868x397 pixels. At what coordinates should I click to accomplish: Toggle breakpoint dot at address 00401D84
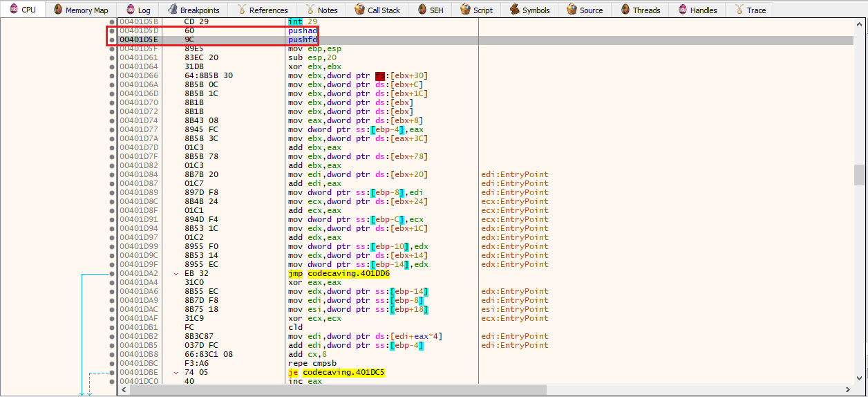pos(112,175)
